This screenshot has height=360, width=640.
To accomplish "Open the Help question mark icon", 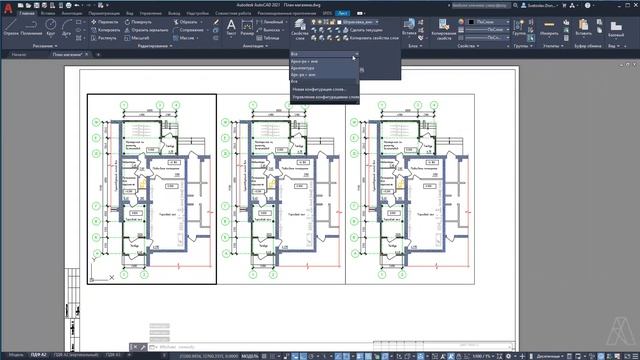I will pyautogui.click(x=587, y=5).
